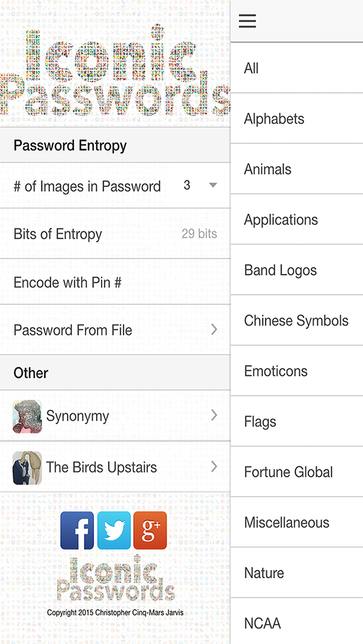This screenshot has height=644, width=363.
Task: Tap the Synonymy app icon
Action: coord(27,416)
